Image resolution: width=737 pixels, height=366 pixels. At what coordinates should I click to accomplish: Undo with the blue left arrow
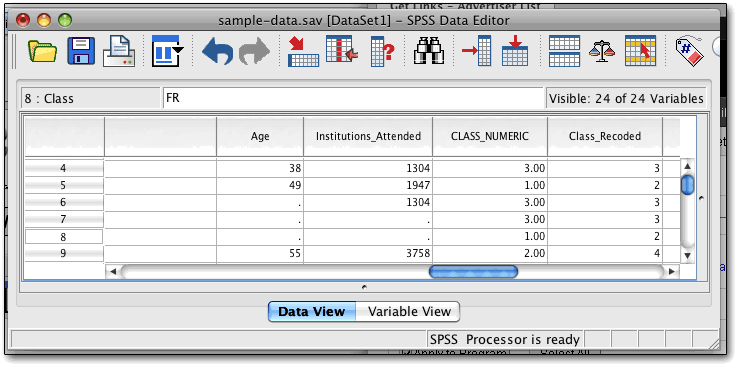218,51
